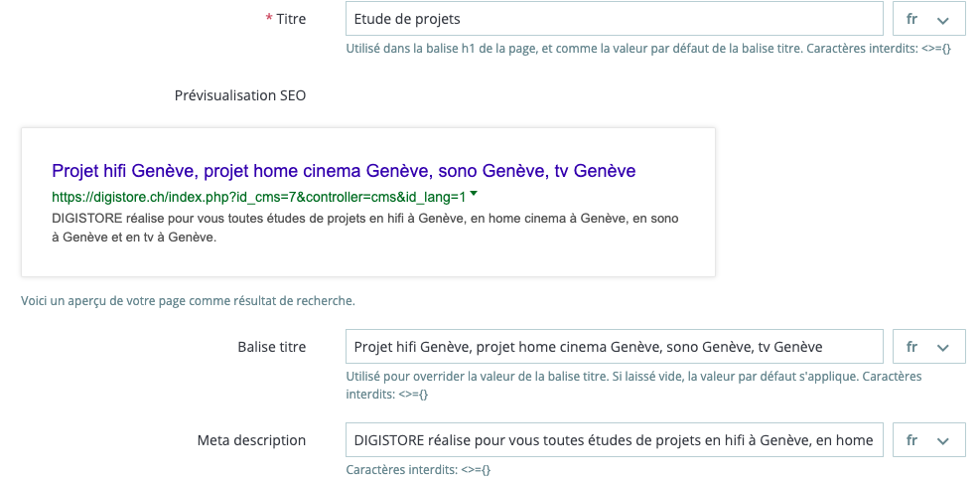Click the Titre label with red asterisk
980x483 pixels.
point(286,19)
